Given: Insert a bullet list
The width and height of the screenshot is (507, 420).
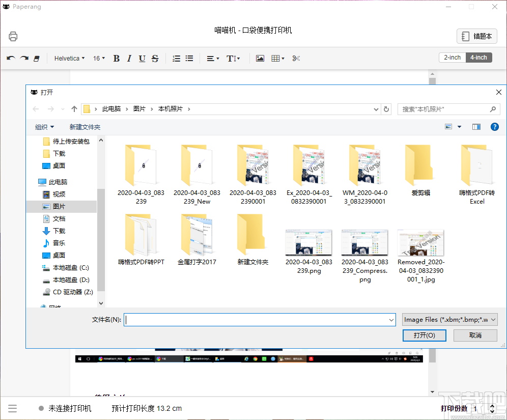Looking at the screenshot, I should 189,59.
